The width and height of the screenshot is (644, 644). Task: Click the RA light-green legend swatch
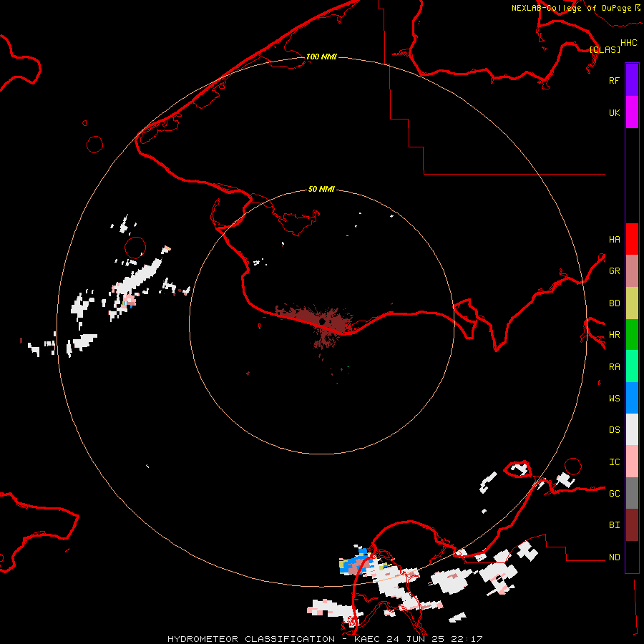[632, 366]
